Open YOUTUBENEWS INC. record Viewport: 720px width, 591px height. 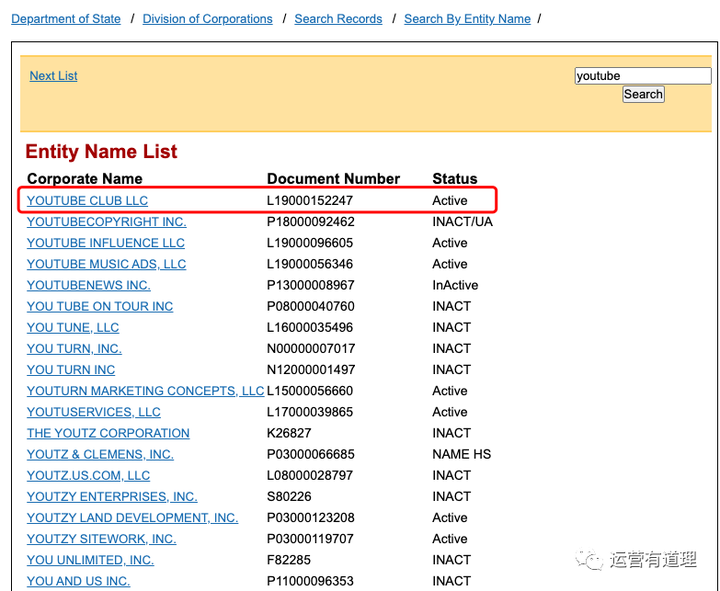tap(89, 285)
